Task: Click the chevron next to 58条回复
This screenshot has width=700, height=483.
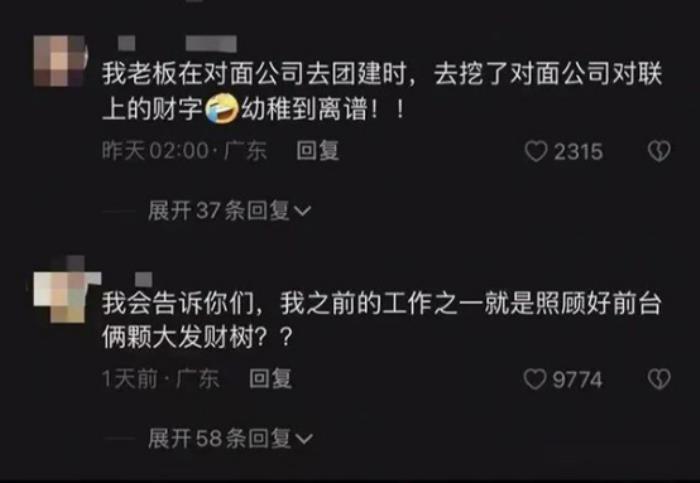Action: [x=304, y=439]
